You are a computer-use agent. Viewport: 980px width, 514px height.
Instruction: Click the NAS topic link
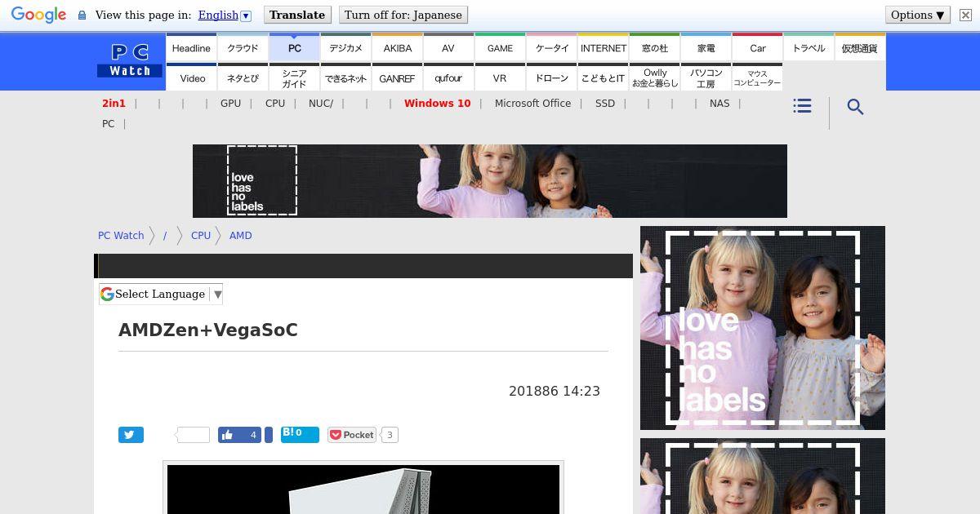[x=719, y=104]
